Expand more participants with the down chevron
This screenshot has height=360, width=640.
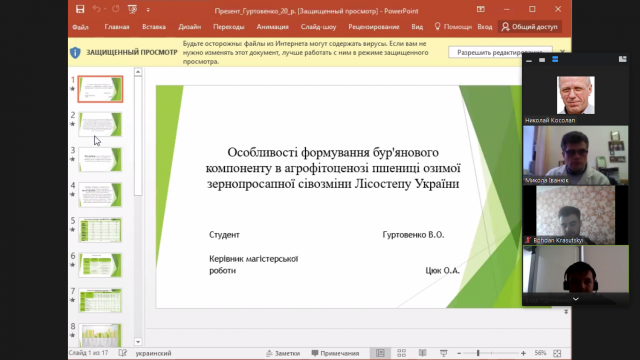pyautogui.click(x=576, y=299)
